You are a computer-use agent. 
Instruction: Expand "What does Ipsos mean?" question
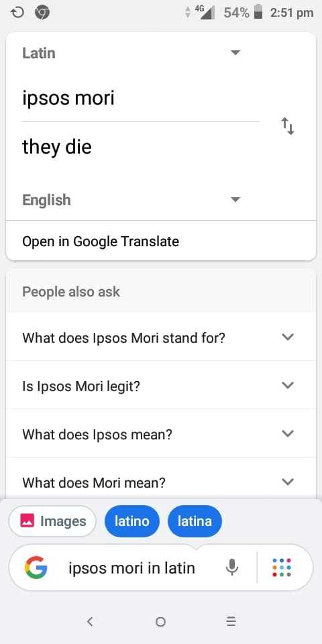pyautogui.click(x=161, y=434)
